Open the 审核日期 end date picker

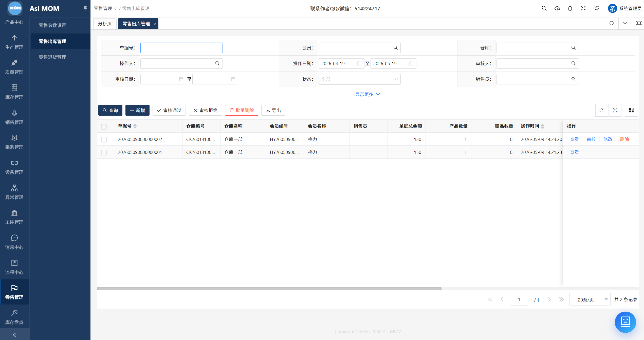click(215, 79)
